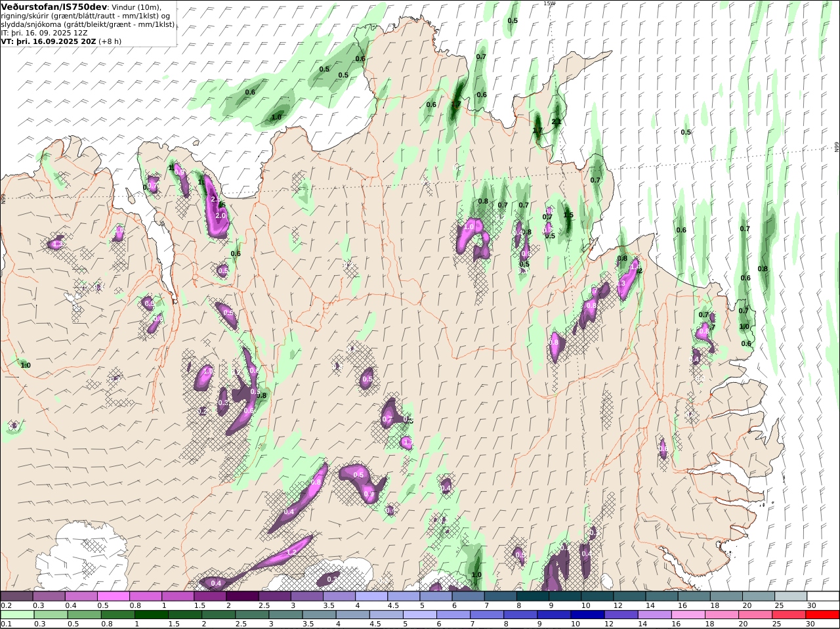Select the 4.5 swatch in the upper snow legend
Screen dimensions: 840x629
pos(404,596)
